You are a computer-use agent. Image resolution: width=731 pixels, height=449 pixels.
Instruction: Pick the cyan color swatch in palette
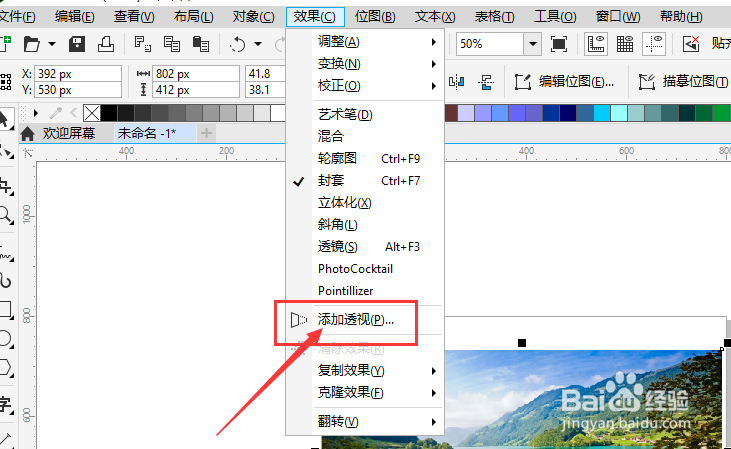602,113
